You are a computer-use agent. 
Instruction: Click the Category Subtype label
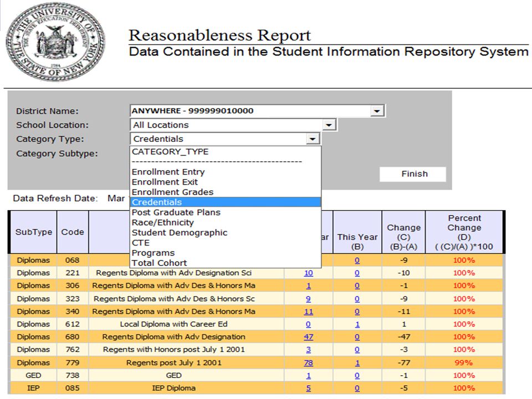pyautogui.click(x=57, y=154)
